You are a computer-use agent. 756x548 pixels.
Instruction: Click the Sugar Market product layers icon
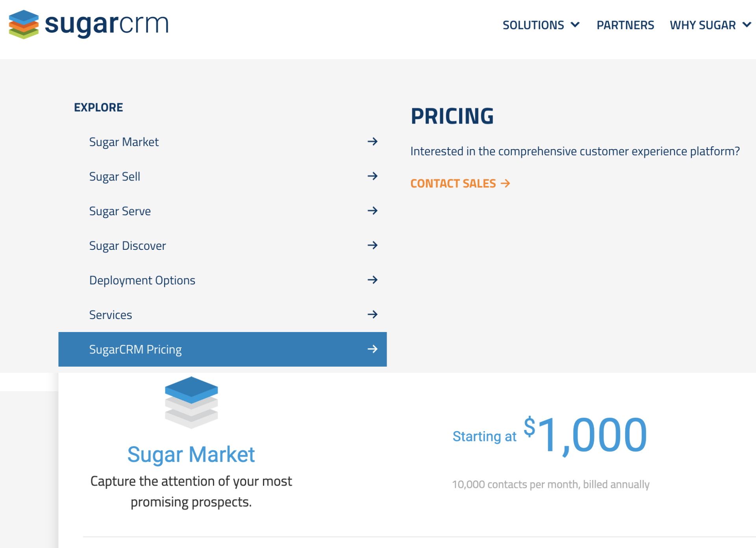pos(191,402)
